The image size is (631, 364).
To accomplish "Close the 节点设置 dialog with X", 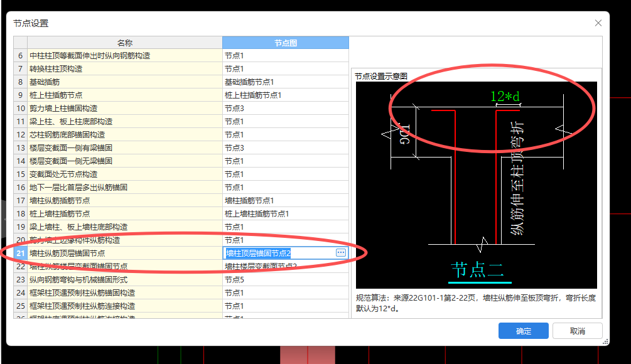I will 598,23.
